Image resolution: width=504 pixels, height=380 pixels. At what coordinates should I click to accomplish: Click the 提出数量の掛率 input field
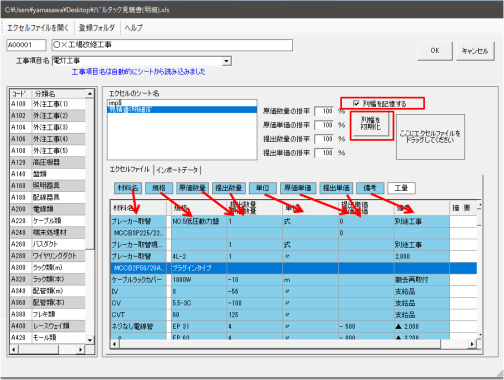coord(324,139)
